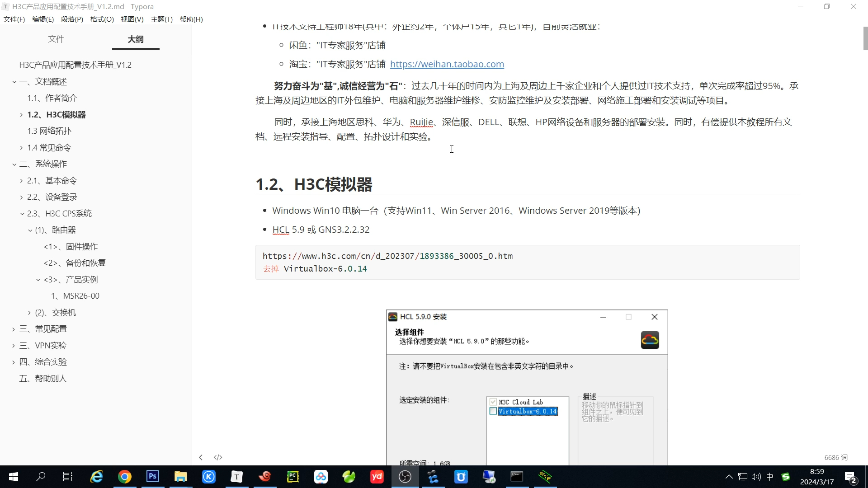
Task: Open File Explorer from the taskbar
Action: click(x=180, y=477)
